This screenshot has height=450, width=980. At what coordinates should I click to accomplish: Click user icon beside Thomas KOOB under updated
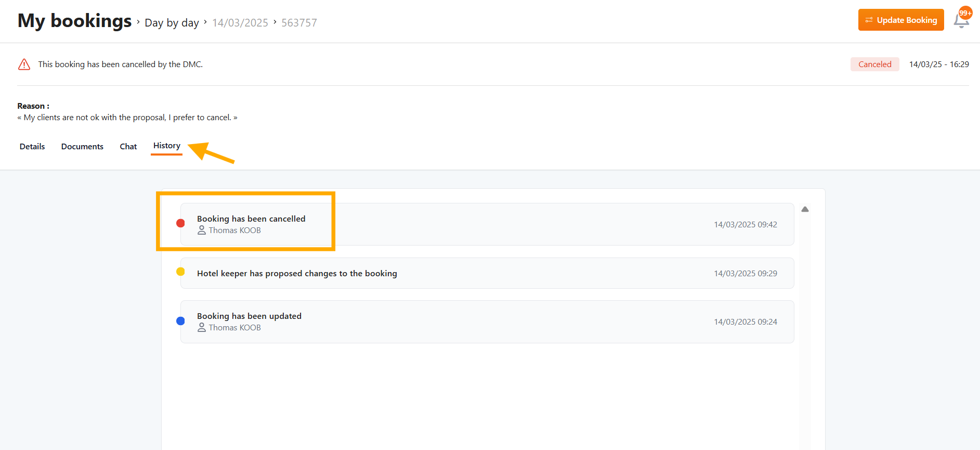tap(202, 328)
